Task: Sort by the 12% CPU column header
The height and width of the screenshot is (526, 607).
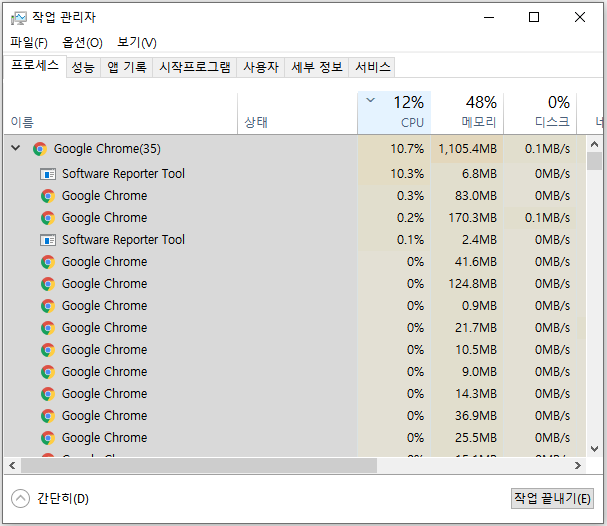Action: click(394, 113)
